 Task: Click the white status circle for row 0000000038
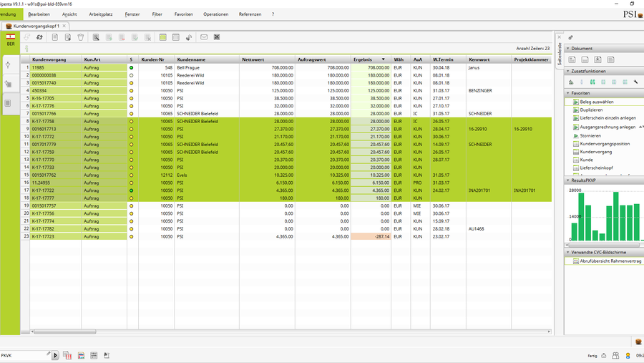tap(132, 75)
